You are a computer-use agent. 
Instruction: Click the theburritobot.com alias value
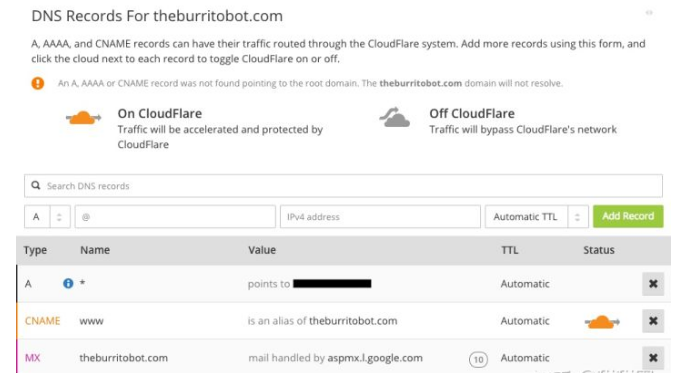[353, 321]
